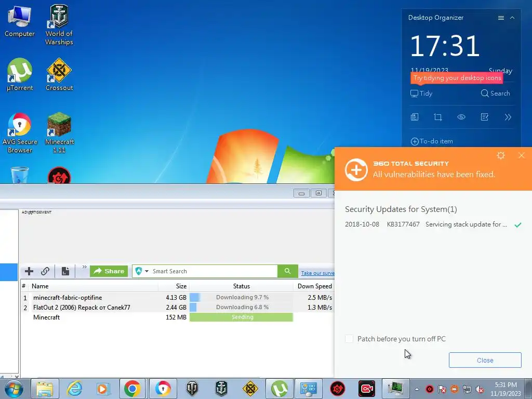Viewport: 532px width, 399px height.
Task: Click the green Share button
Action: pos(109,271)
